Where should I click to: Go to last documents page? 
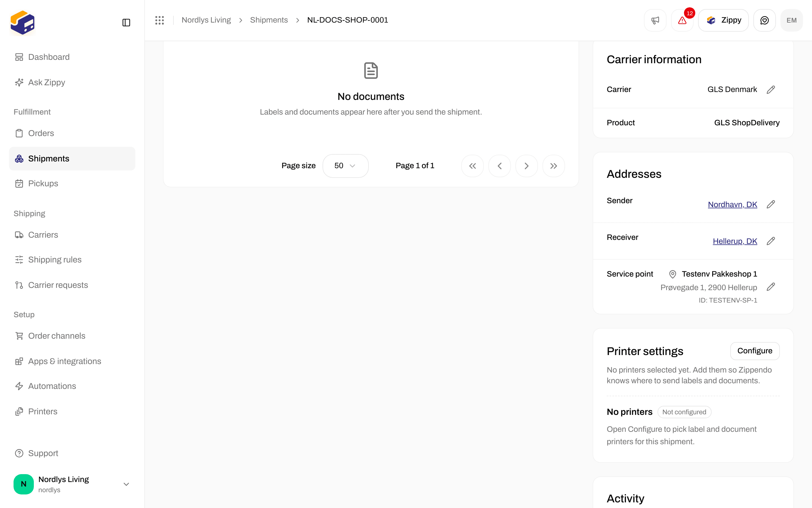pos(554,166)
